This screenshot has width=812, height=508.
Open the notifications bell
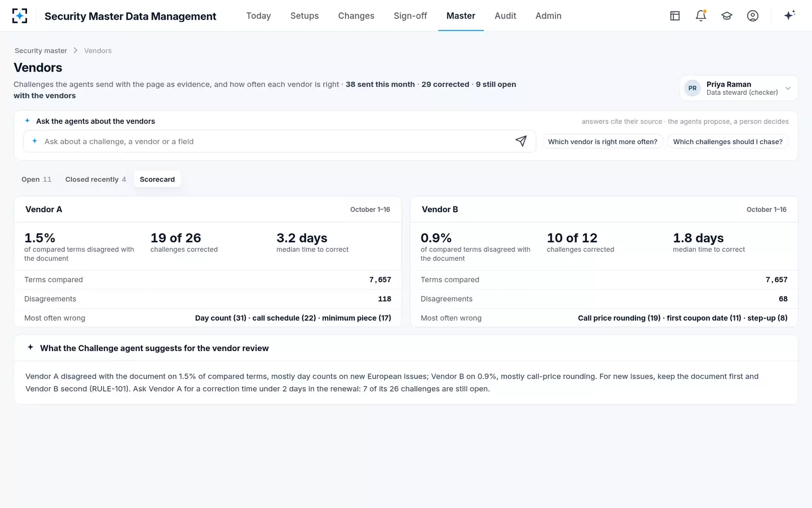point(701,16)
